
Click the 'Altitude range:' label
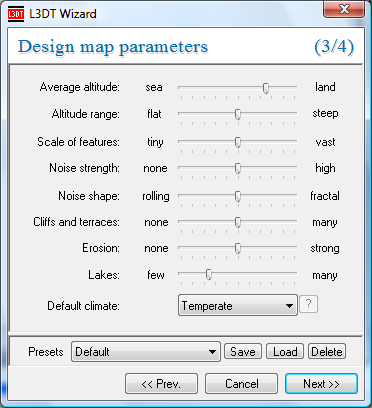pos(86,114)
